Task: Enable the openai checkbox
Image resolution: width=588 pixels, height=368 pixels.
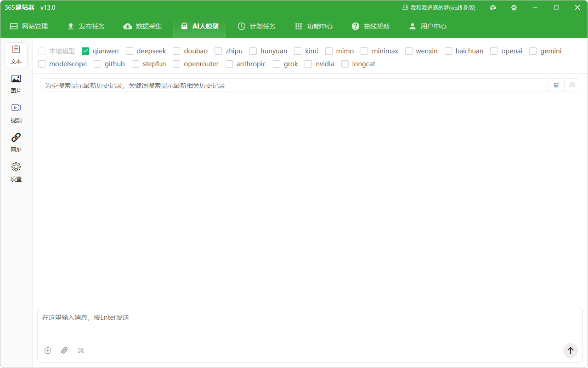Action: [x=494, y=51]
